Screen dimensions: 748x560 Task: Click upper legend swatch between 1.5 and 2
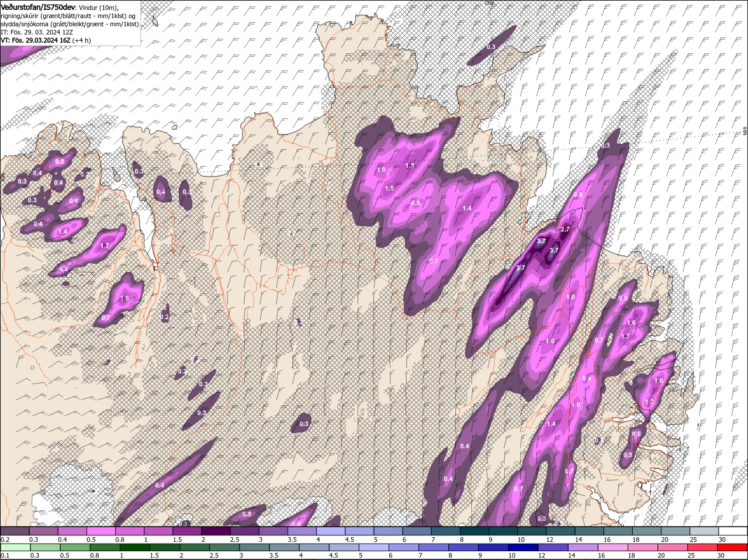point(186,531)
